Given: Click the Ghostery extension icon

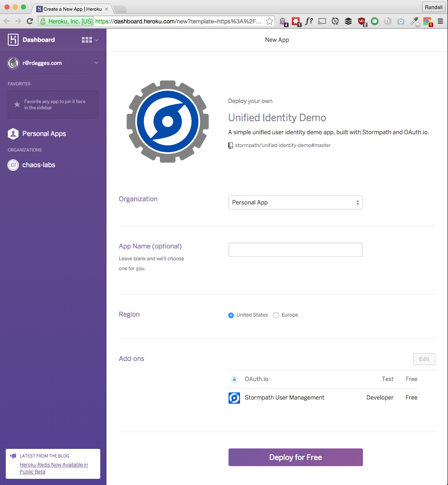Looking at the screenshot, I should (x=283, y=22).
